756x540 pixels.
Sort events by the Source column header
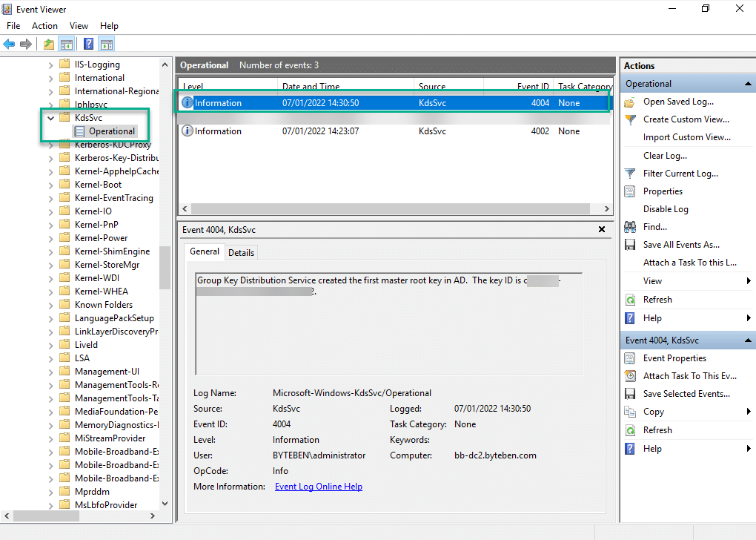[x=448, y=86]
